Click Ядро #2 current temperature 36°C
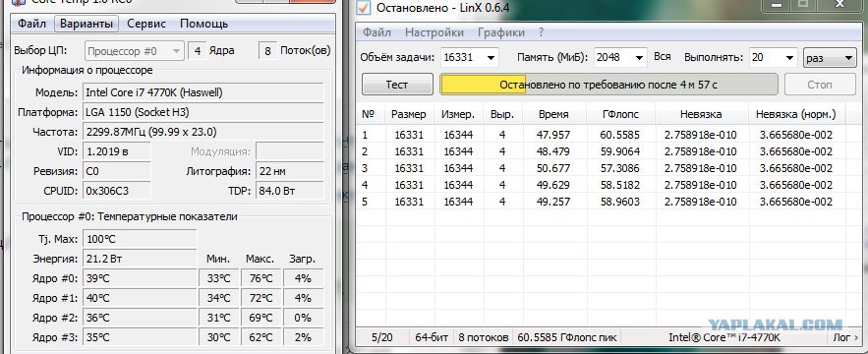This screenshot has width=868, height=354. (x=140, y=318)
